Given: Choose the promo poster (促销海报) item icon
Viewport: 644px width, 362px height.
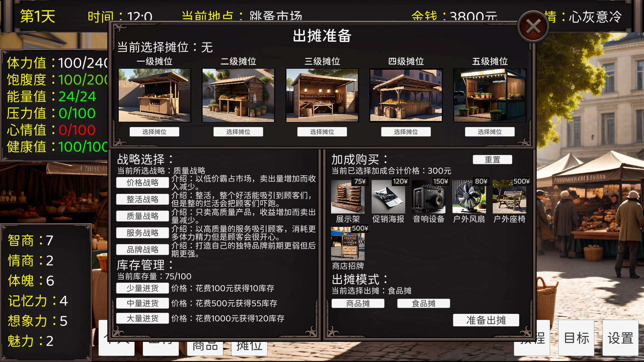Looking at the screenshot, I should pyautogui.click(x=388, y=197).
